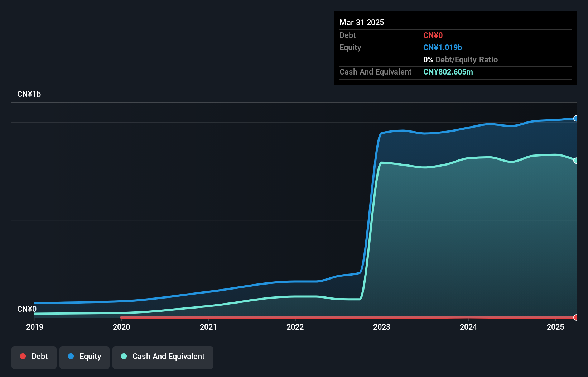Click the 2019 x-axis label

(x=35, y=327)
